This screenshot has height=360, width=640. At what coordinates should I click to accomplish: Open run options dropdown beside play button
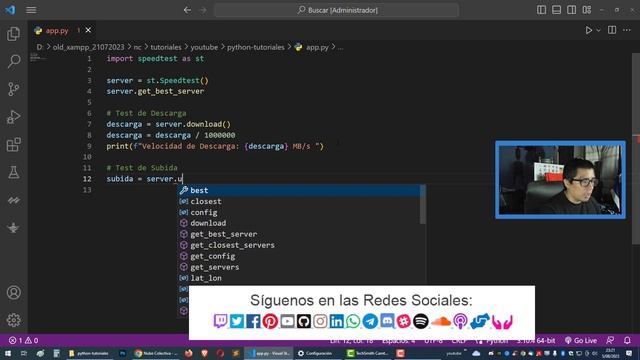tap(598, 30)
